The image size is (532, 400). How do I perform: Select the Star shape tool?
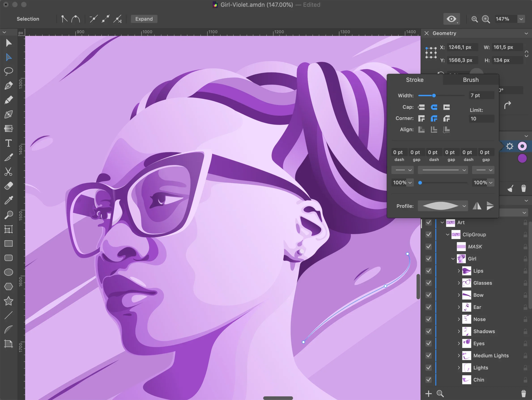(x=9, y=301)
